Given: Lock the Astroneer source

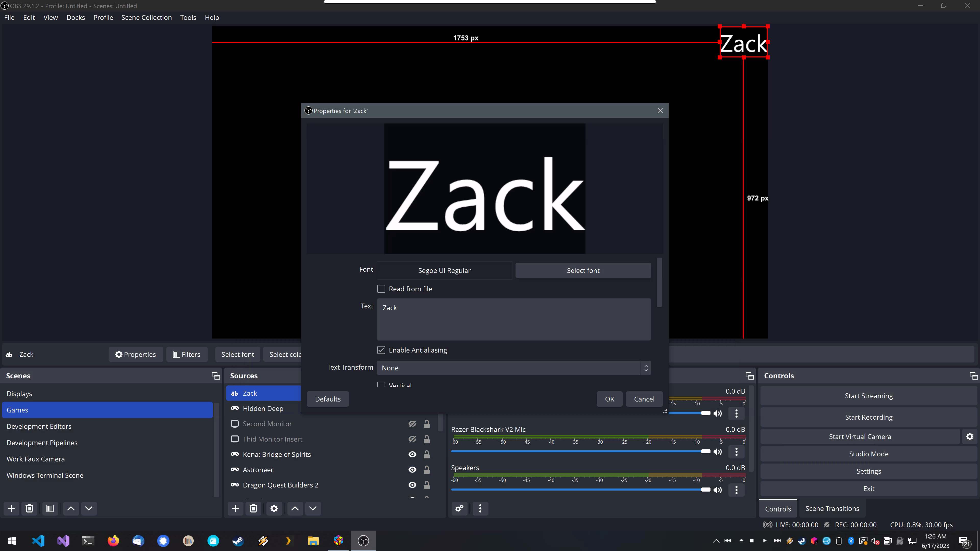Looking at the screenshot, I should [426, 470].
